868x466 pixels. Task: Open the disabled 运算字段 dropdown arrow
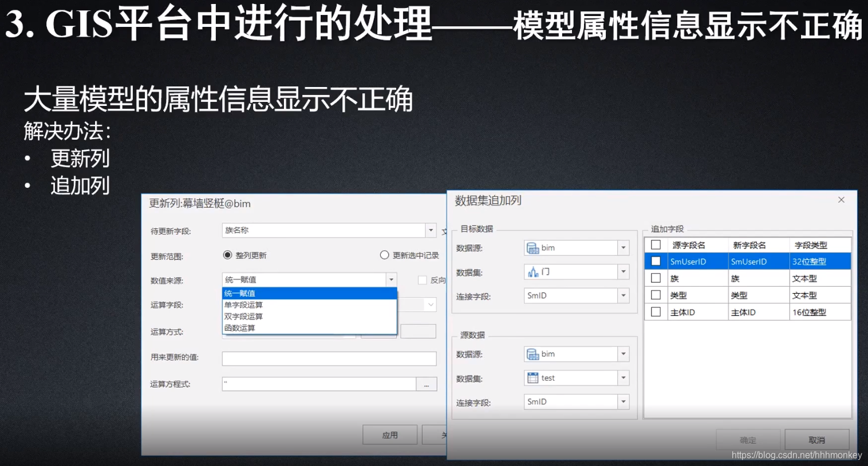(431, 305)
